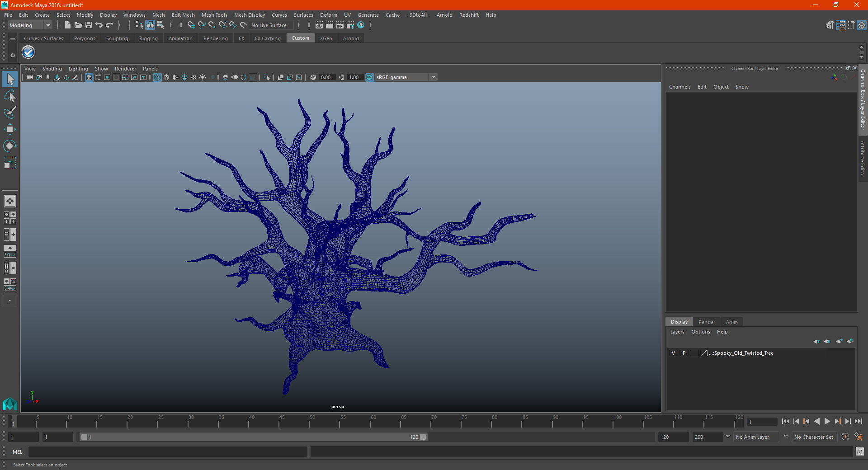Toggle color management ON button

click(x=369, y=77)
